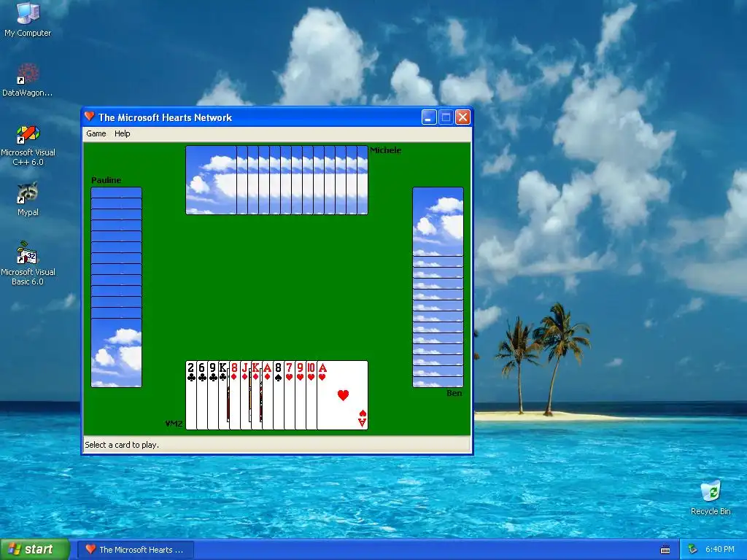Click the player name Ben

pyautogui.click(x=454, y=393)
